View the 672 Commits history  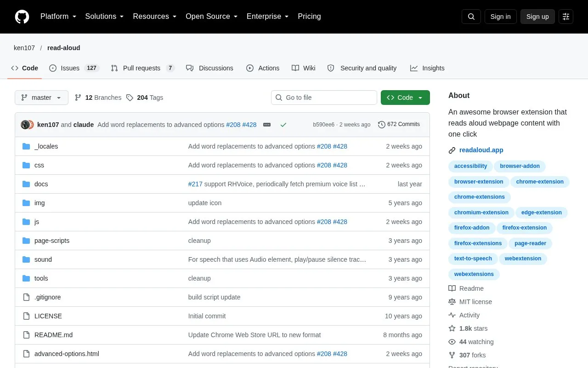click(399, 124)
